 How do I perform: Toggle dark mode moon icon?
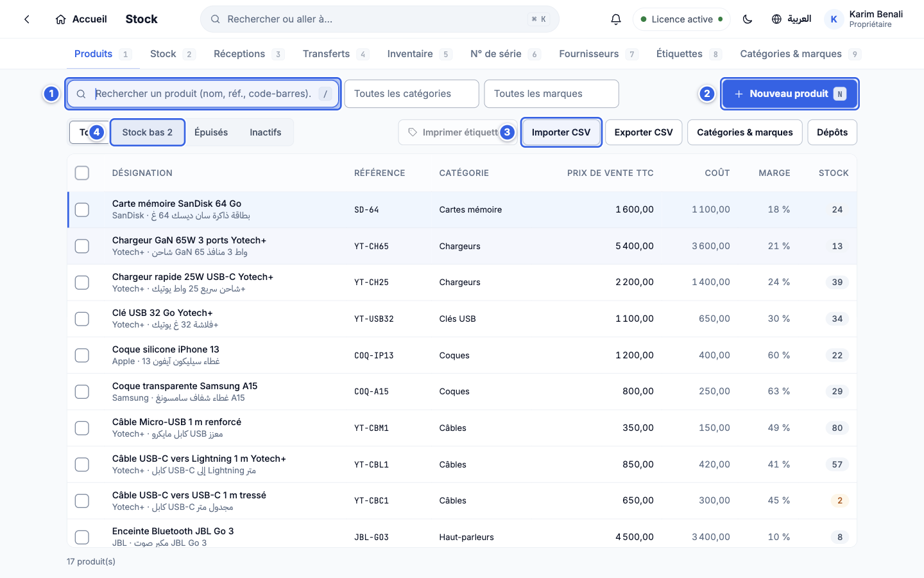tap(748, 19)
